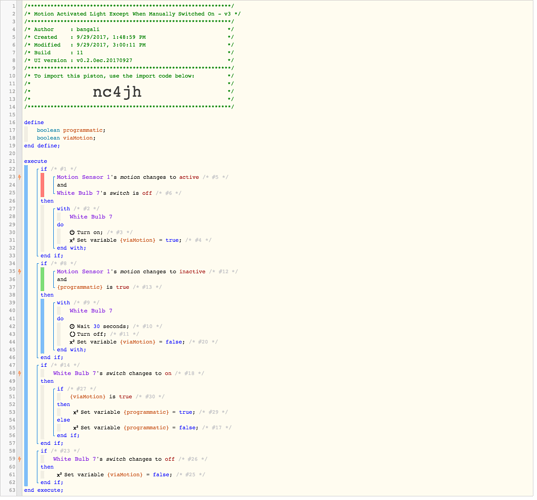
Task: Click the else keyword
Action: coord(63,420)
